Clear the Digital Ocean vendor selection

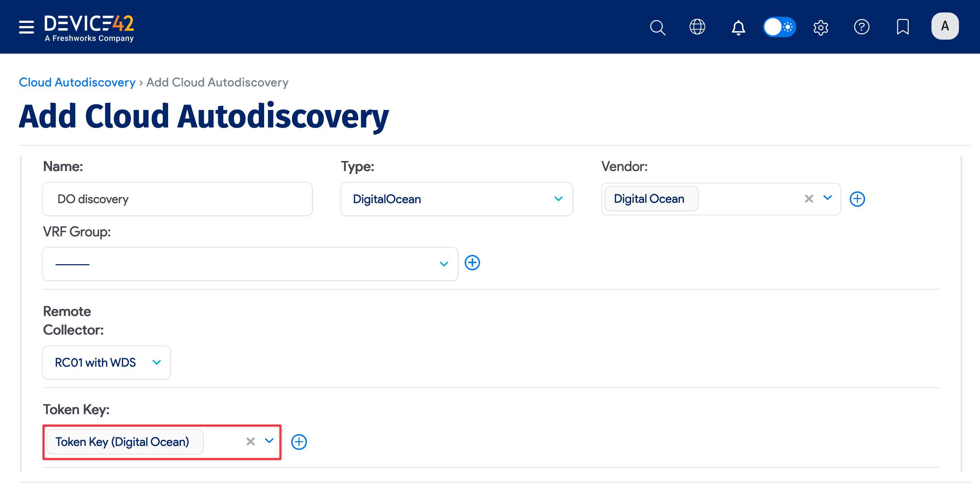[808, 199]
